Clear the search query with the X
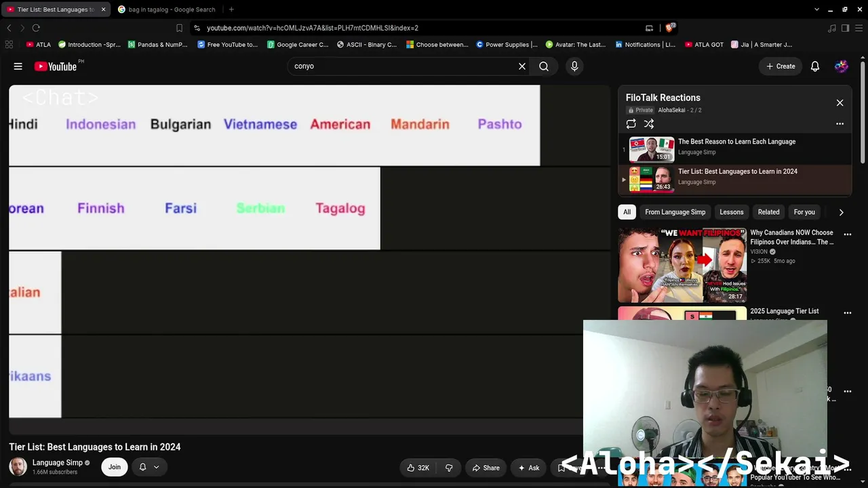This screenshot has width=868, height=488. point(522,66)
